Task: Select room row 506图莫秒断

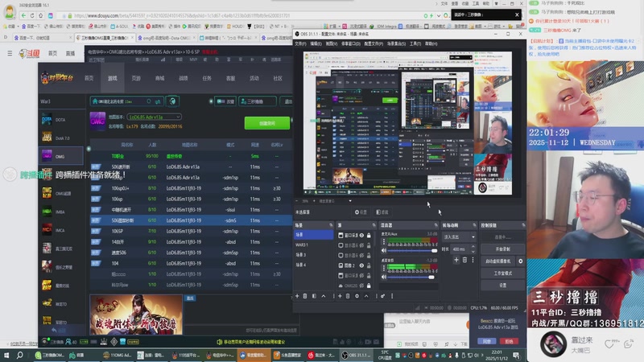Action: (x=191, y=220)
